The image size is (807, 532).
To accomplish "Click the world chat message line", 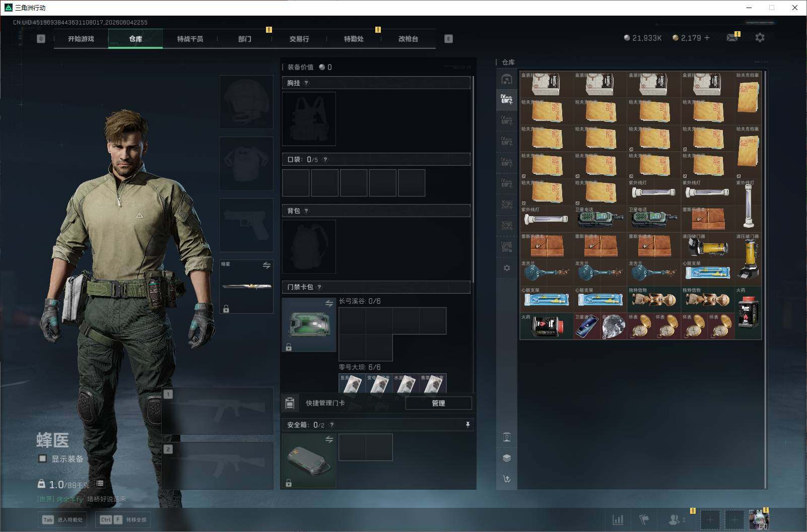I will [x=82, y=499].
